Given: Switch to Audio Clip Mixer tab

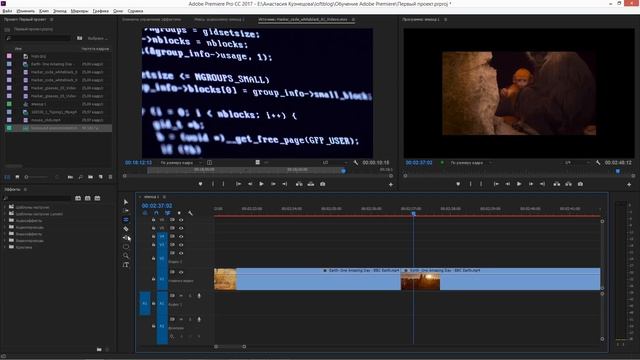Looking at the screenshot, I should point(220,19).
